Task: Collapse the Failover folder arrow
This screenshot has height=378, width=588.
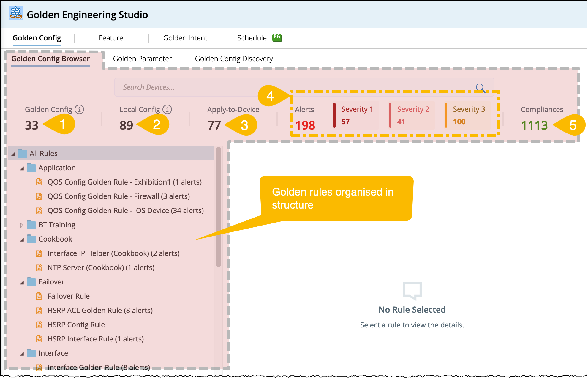Action: tap(22, 282)
